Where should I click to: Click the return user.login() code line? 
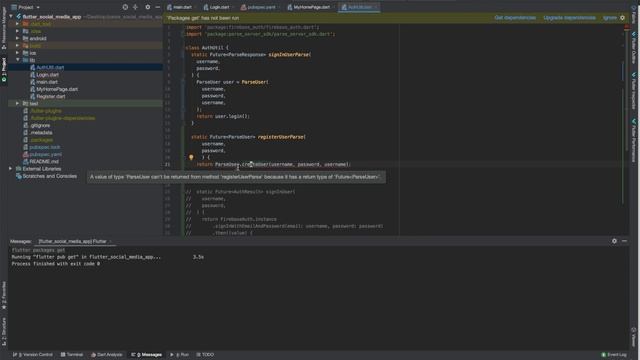pyautogui.click(x=223, y=116)
